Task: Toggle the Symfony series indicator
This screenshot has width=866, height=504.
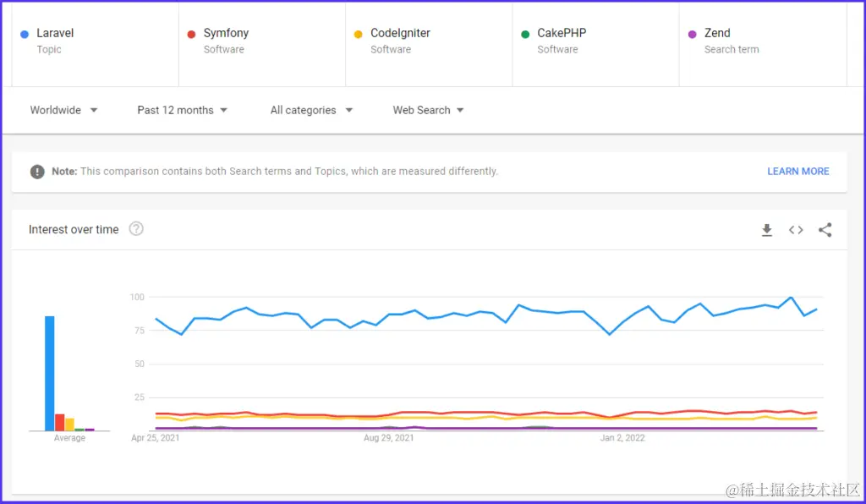Action: tap(193, 33)
